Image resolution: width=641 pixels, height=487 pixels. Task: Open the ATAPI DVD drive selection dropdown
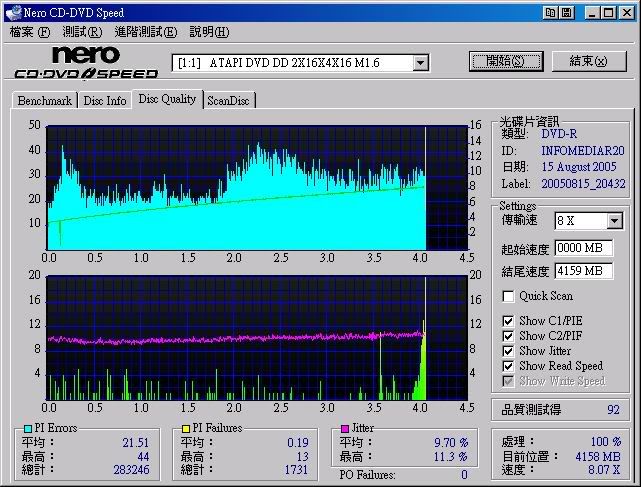[x=420, y=63]
